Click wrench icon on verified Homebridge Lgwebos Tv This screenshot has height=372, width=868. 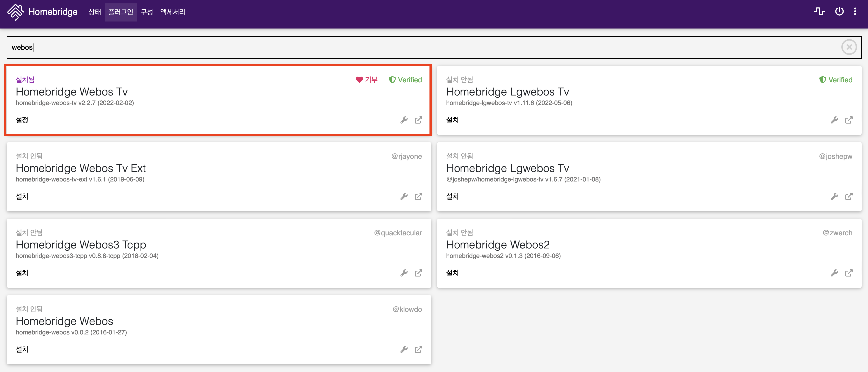tap(834, 120)
